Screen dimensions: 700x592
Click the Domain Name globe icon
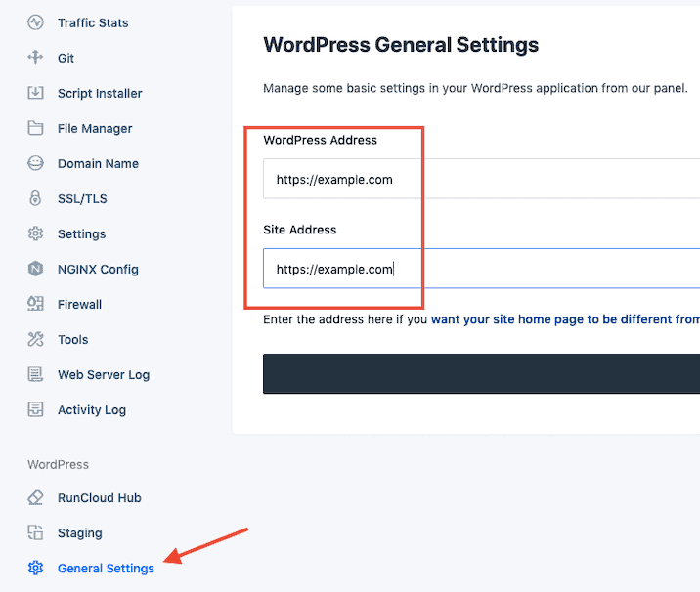click(36, 163)
